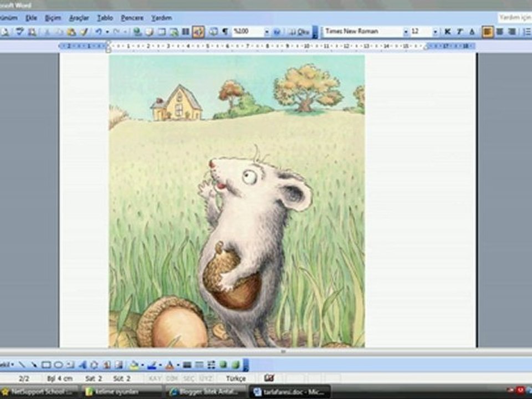This screenshot has width=532, height=399.
Task: Open the font size 12 dropdown arrow
Action: 435,32
